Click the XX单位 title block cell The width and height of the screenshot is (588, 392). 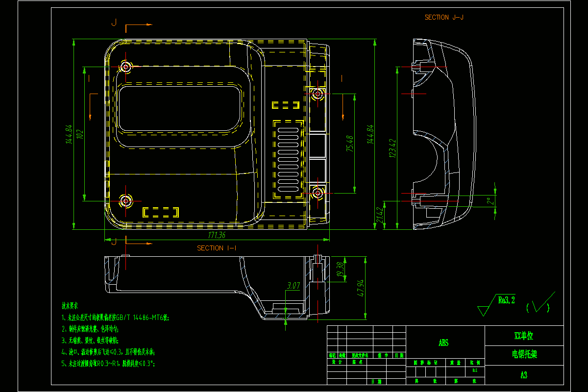pos(524,336)
